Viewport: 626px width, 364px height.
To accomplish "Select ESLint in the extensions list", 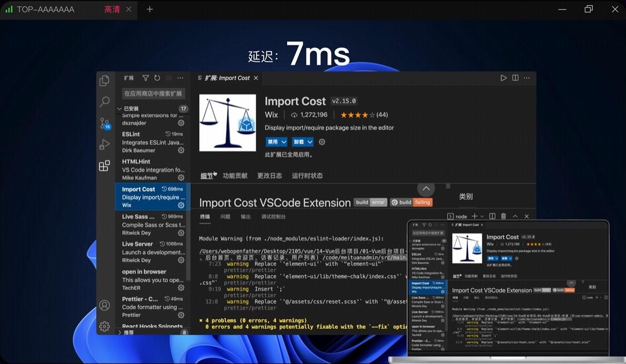I will tap(153, 142).
